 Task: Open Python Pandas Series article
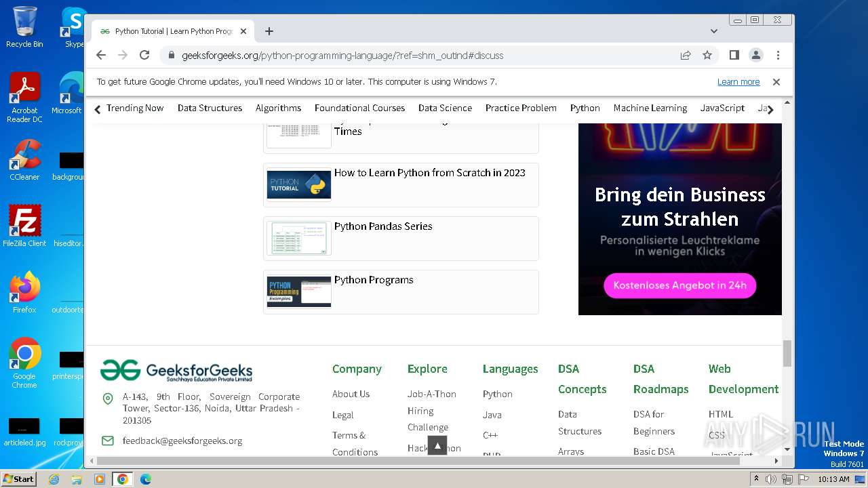click(383, 226)
